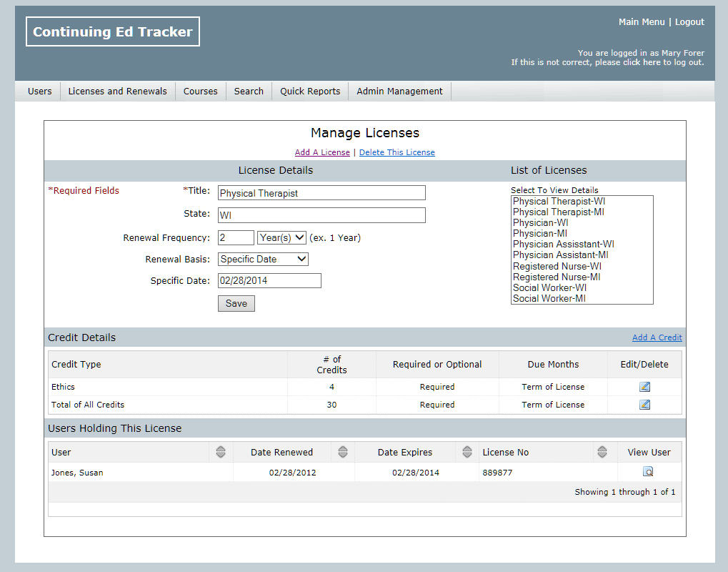View user Susan Jones details icon

[648, 472]
